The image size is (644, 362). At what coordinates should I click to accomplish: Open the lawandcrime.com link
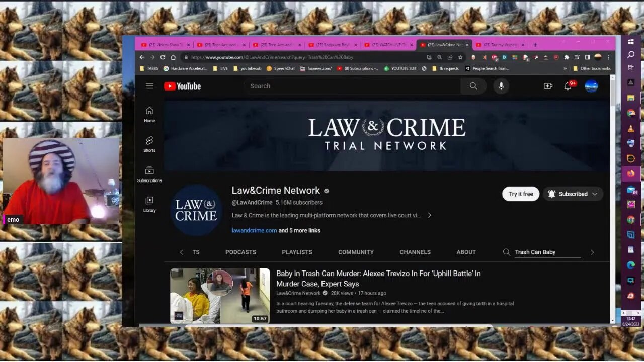coord(254,230)
